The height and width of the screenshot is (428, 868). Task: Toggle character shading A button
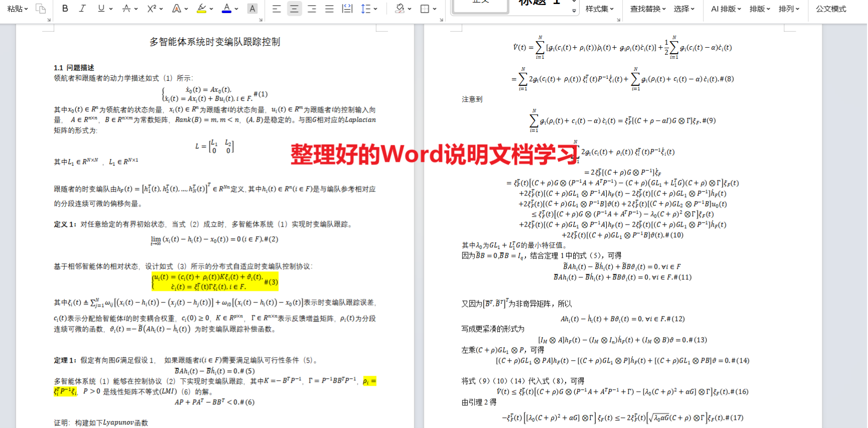(x=253, y=9)
